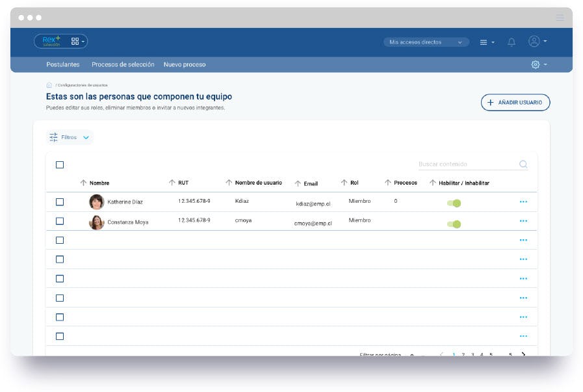Check the checkbox next to Katherine Díaz
The height and width of the screenshot is (392, 583).
(x=60, y=202)
